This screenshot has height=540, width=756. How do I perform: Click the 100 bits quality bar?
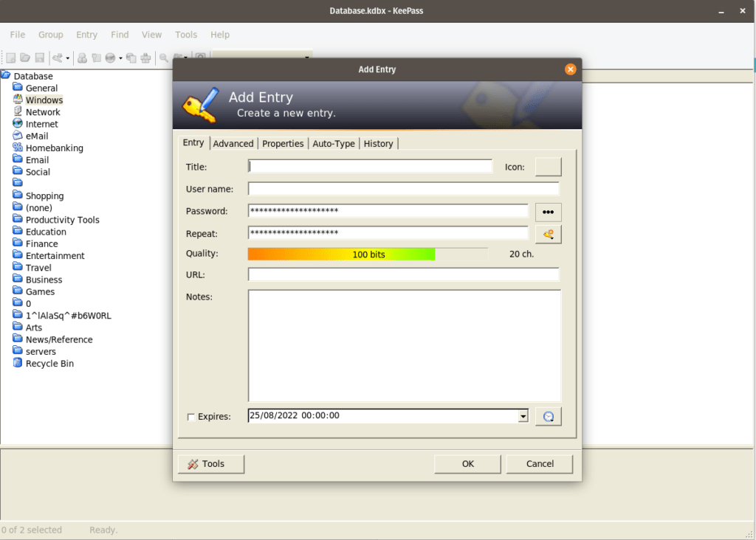tap(368, 255)
